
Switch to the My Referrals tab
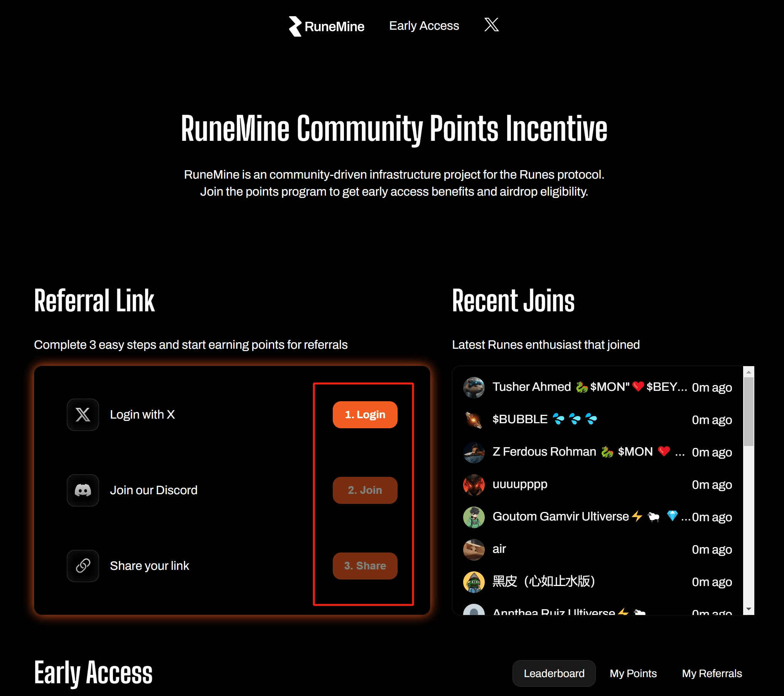pyautogui.click(x=712, y=673)
